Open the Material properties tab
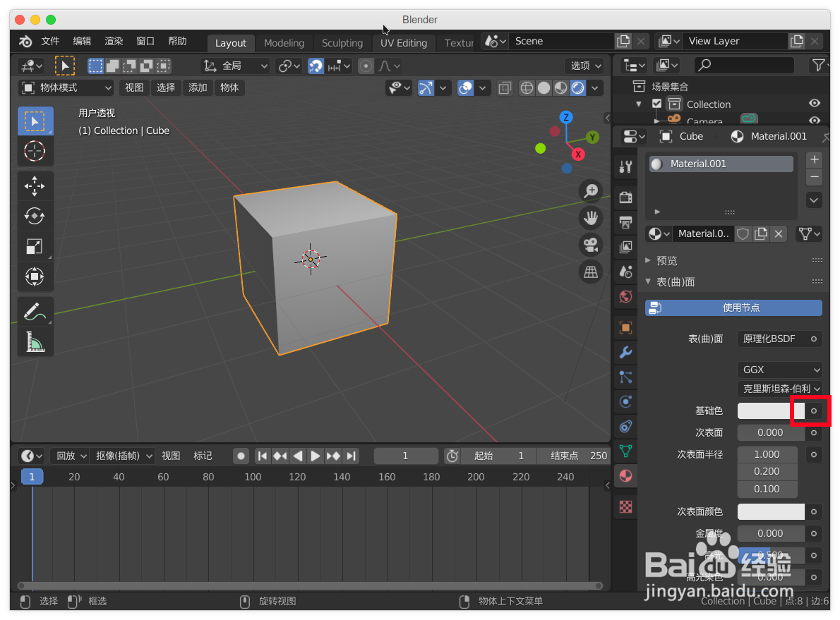The height and width of the screenshot is (620, 840). (x=625, y=476)
